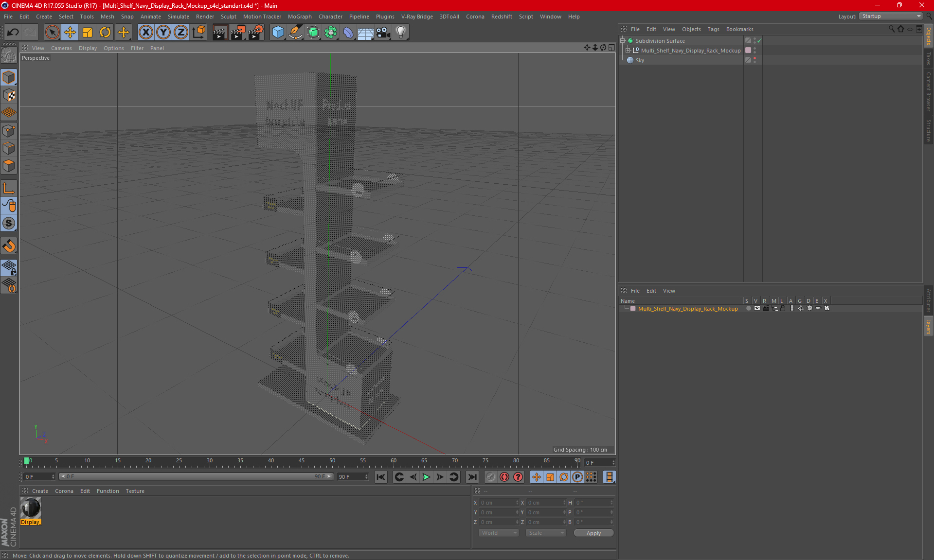
Task: Add a Light object
Action: click(401, 32)
